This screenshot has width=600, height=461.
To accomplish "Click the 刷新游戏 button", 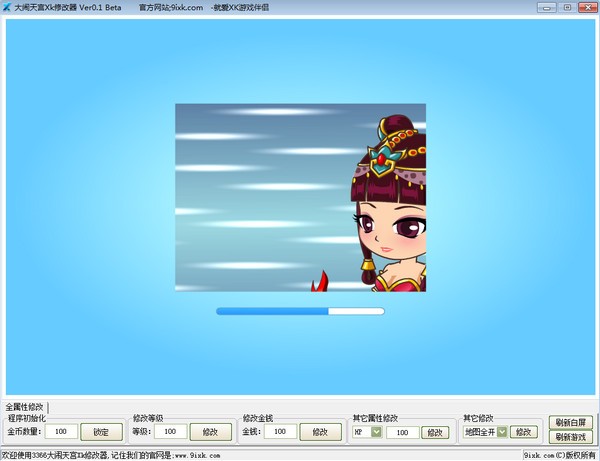I will [x=571, y=437].
